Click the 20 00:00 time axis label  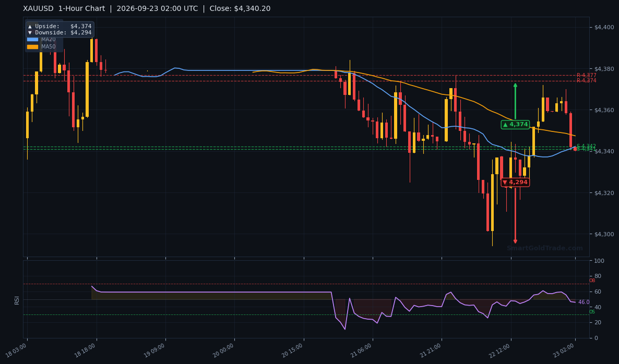(223, 350)
